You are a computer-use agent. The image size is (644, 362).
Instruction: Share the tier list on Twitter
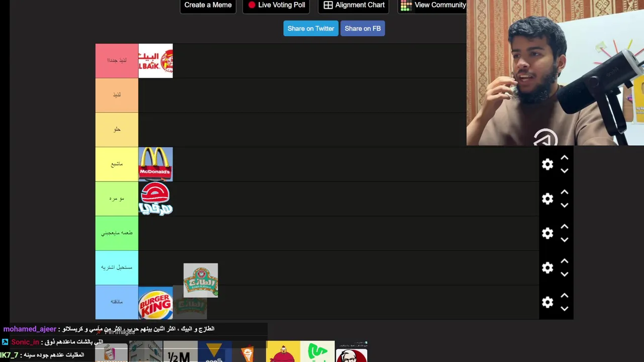pos(310,29)
